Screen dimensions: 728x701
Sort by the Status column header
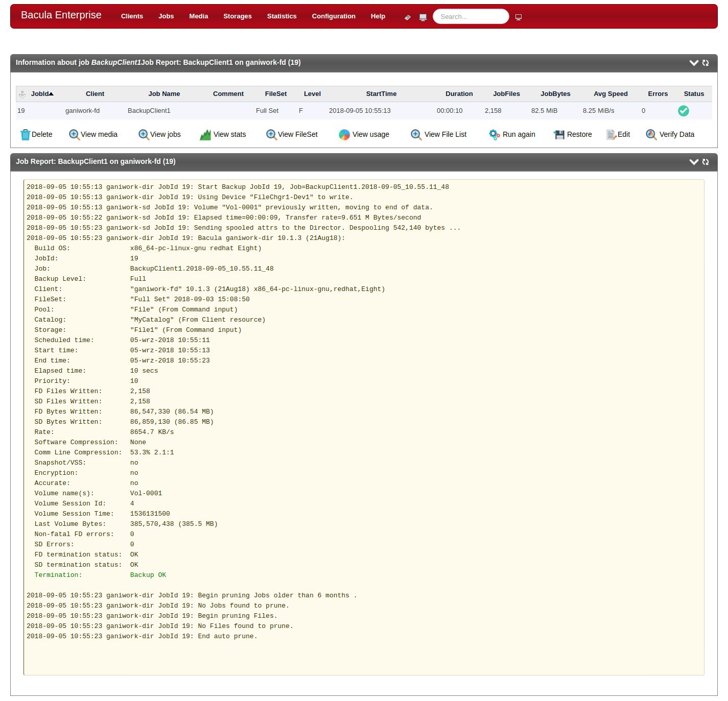694,94
